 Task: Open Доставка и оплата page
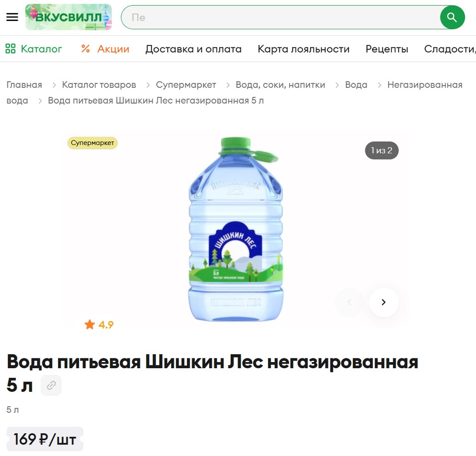pos(193,49)
